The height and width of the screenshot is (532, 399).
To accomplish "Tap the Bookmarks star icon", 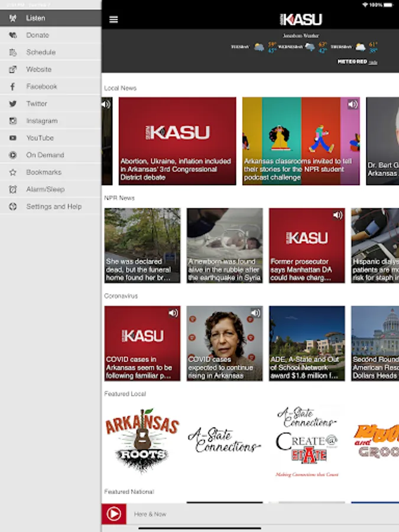I will tap(13, 172).
